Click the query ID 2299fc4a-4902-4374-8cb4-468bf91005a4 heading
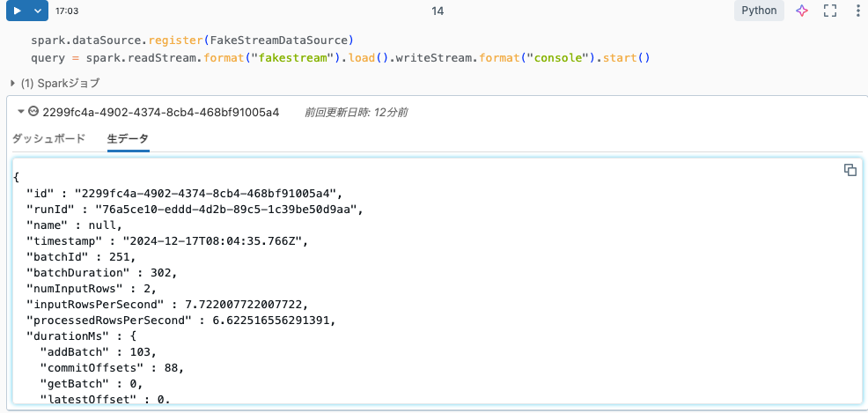This screenshot has height=413, width=868. pos(160,113)
